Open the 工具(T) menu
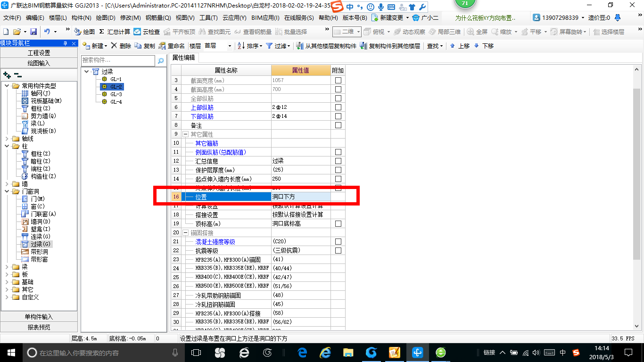Screen dimensions: 644x362 coord(208,18)
